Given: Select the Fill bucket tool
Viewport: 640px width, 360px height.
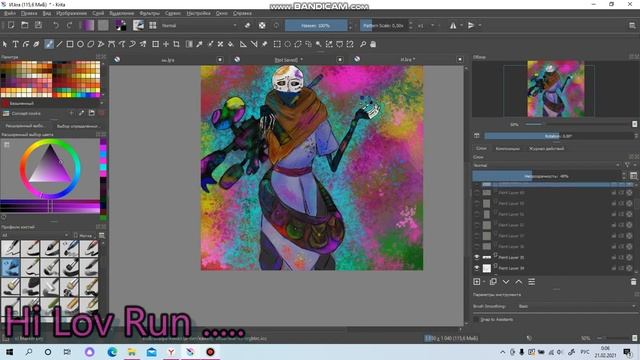Looking at the screenshot, I should [231, 44].
